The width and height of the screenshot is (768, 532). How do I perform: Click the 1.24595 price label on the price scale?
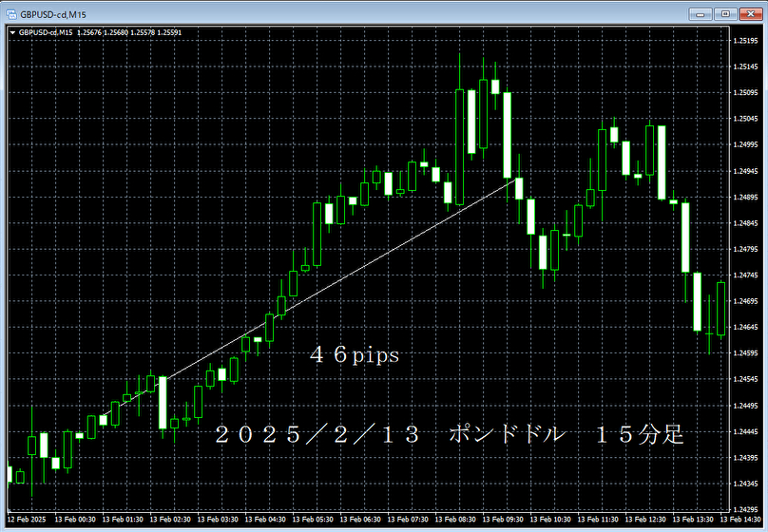(745, 352)
